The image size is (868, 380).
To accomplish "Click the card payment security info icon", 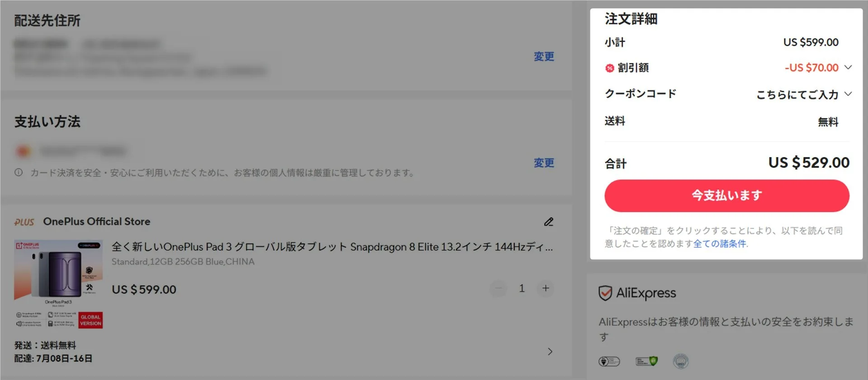I will [x=19, y=172].
